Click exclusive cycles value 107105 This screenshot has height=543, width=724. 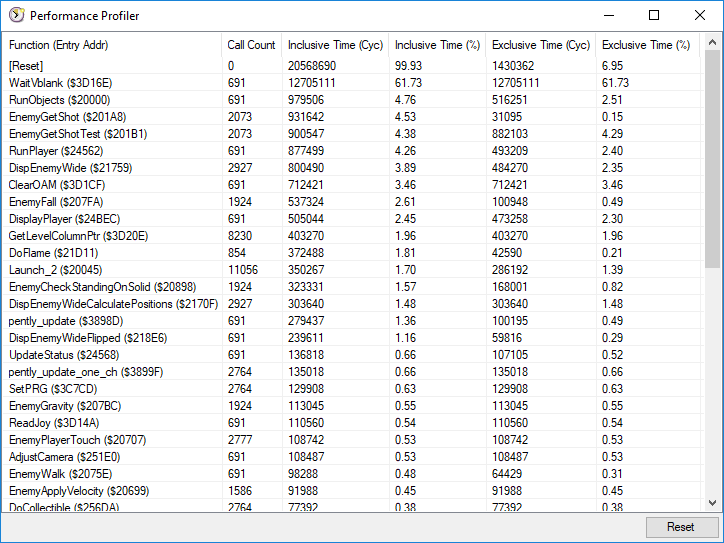510,355
